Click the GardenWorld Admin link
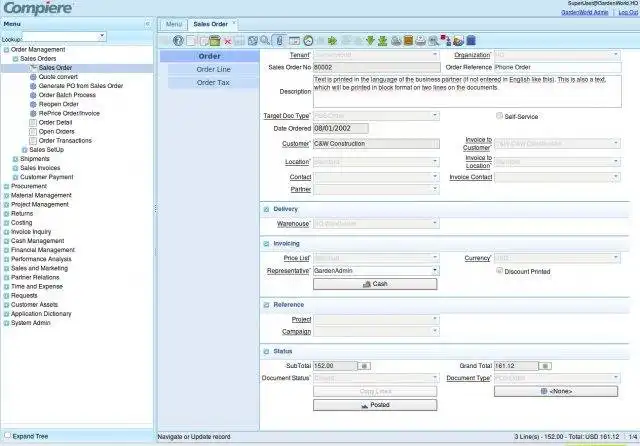The image size is (640, 446). 584,12
